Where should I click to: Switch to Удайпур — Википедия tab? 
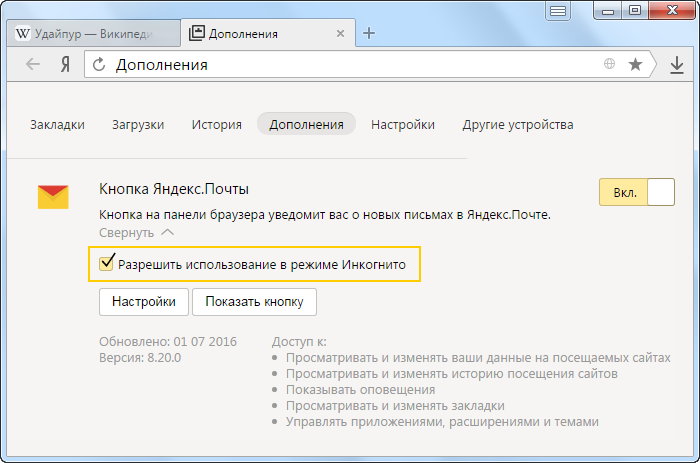click(x=94, y=33)
